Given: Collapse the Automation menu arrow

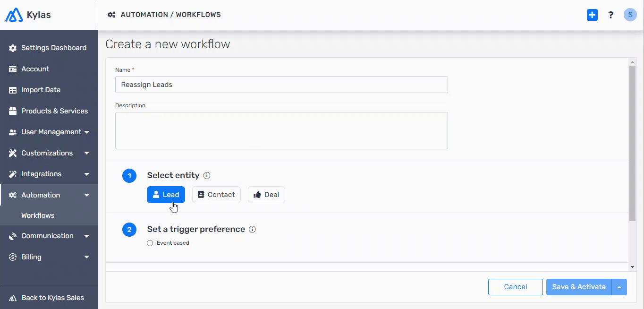Looking at the screenshot, I should point(87,195).
